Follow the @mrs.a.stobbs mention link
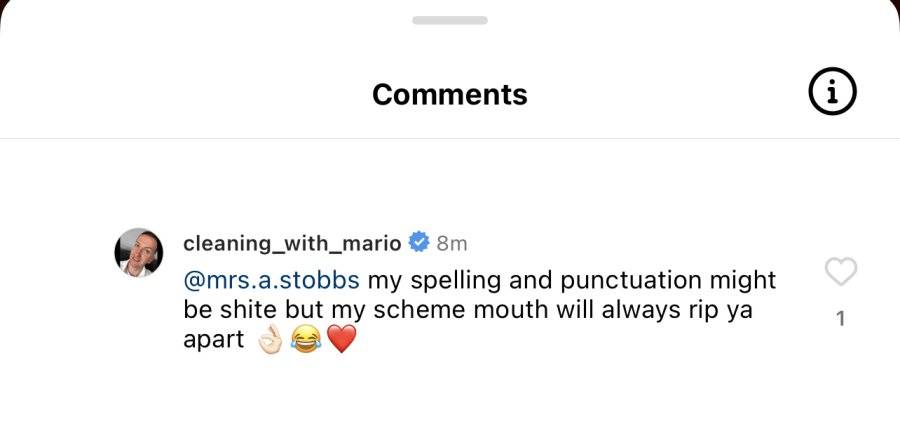The height and width of the screenshot is (426, 900). pyautogui.click(x=271, y=281)
